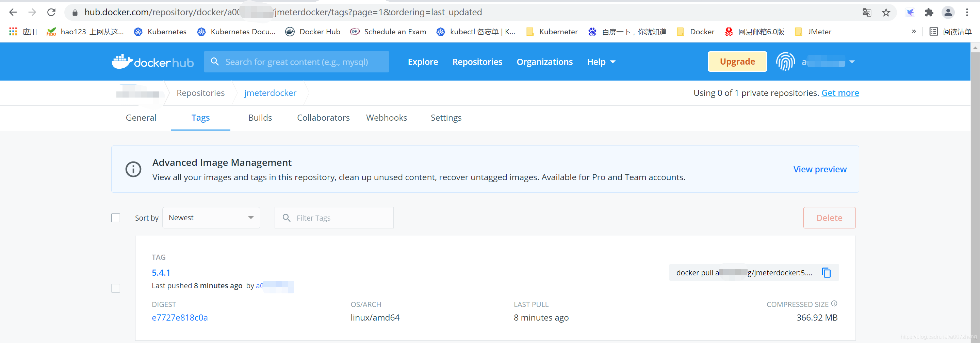Open Baidu bookmark

tap(627, 32)
